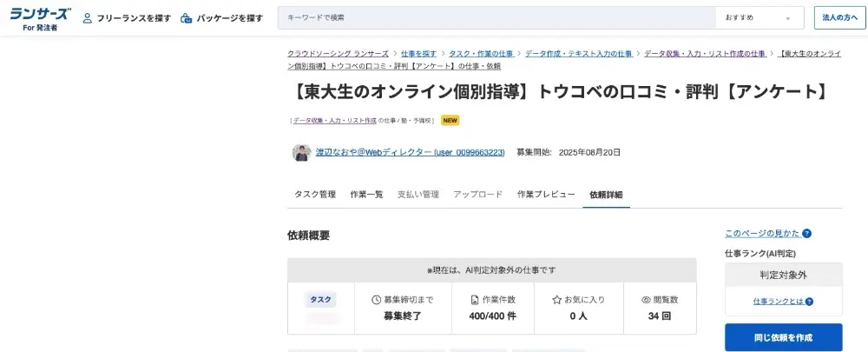Open breadcrumb link データ作成・テキスト入力の仕事

click(578, 54)
